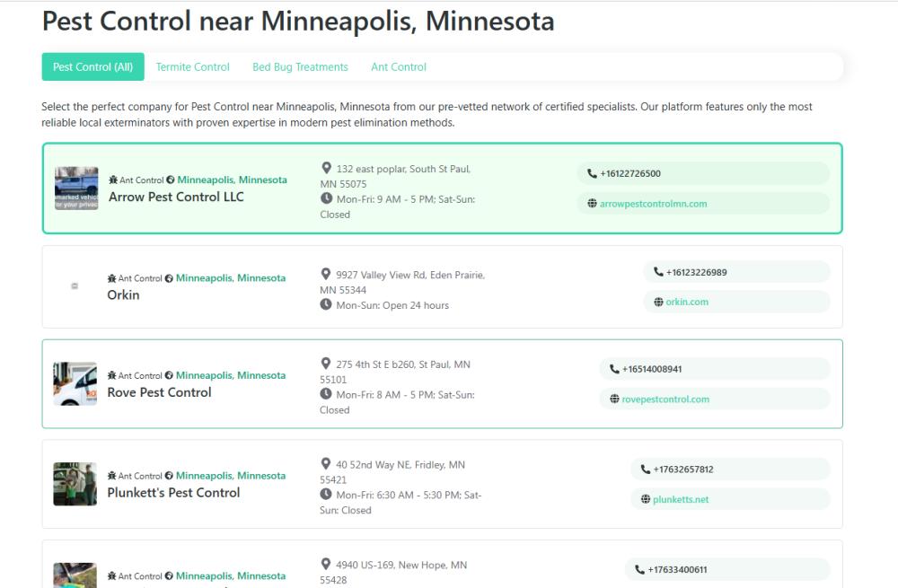Image resolution: width=898 pixels, height=588 pixels.
Task: Open the Arrow Pest Control LLC listing title
Action: pyautogui.click(x=176, y=197)
